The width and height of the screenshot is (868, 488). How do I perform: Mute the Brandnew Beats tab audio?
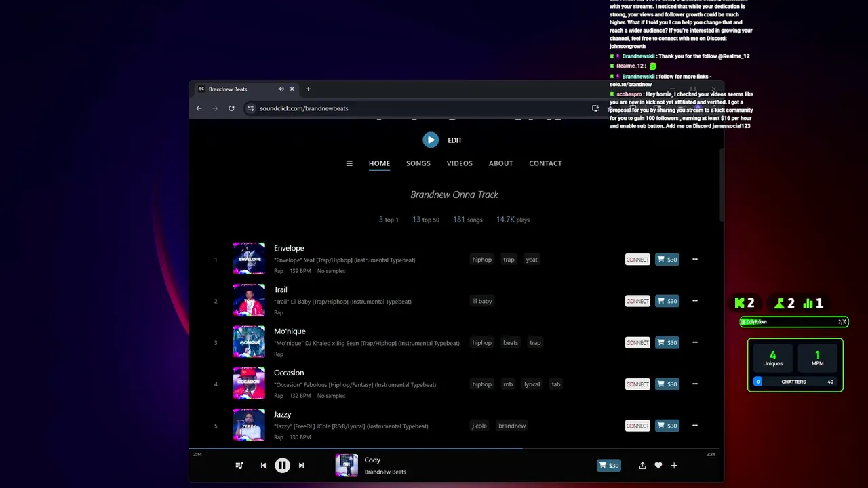tap(281, 89)
